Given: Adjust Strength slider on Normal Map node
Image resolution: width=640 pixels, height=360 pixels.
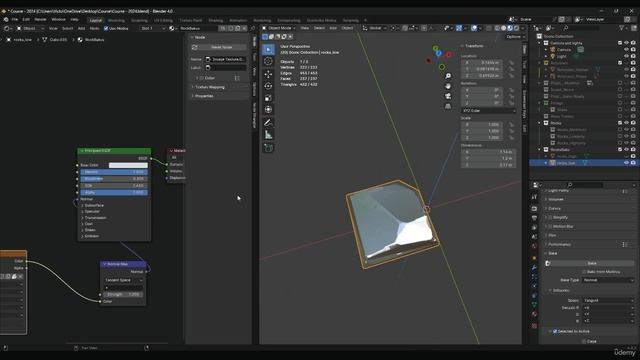Looking at the screenshot, I should [122, 294].
